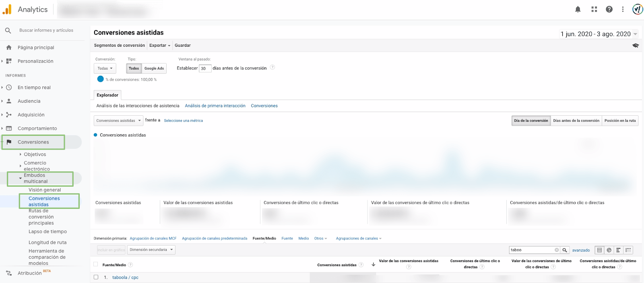Click the En tiempo real clock icon
This screenshot has height=283, width=644.
9,87
